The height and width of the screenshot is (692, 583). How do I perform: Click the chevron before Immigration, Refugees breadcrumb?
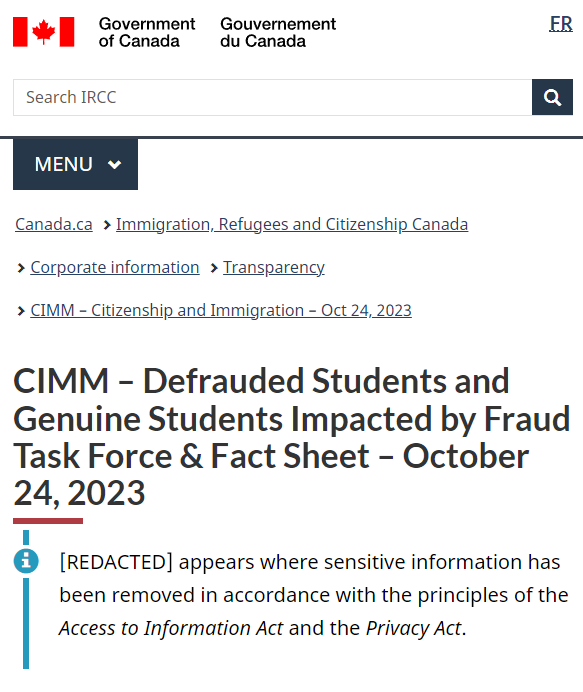(107, 225)
